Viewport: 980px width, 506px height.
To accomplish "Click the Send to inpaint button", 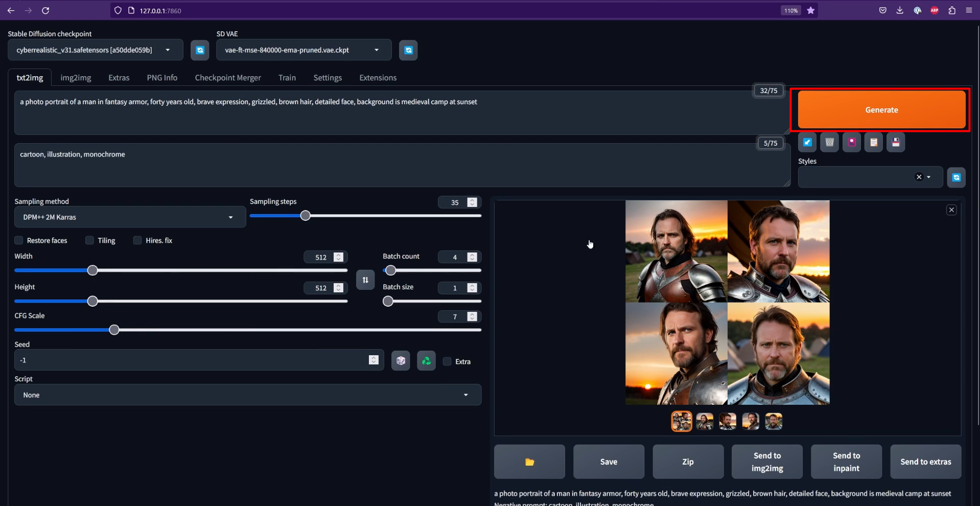I will pyautogui.click(x=846, y=462).
